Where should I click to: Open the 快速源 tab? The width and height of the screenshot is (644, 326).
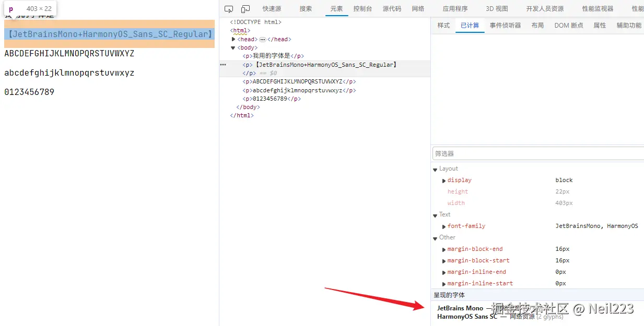[272, 9]
